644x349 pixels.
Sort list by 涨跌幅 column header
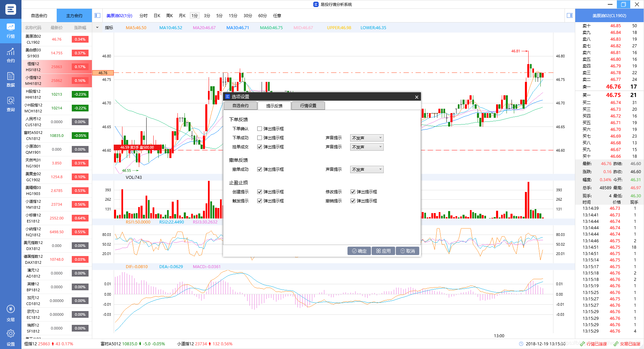(x=80, y=28)
